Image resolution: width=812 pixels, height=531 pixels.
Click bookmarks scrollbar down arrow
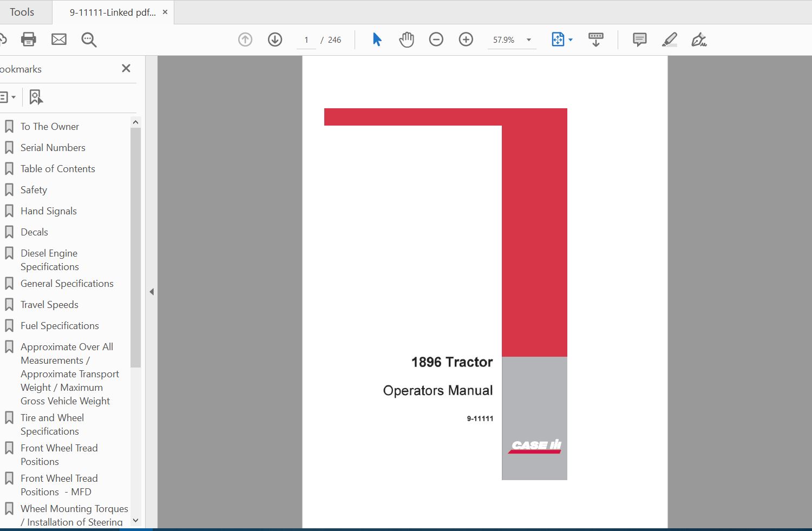click(135, 521)
